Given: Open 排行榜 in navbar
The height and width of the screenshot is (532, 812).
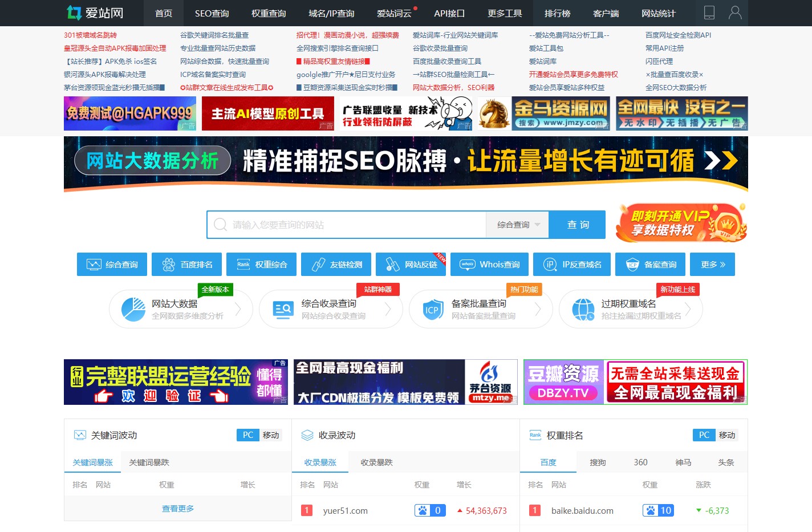Looking at the screenshot, I should point(557,13).
